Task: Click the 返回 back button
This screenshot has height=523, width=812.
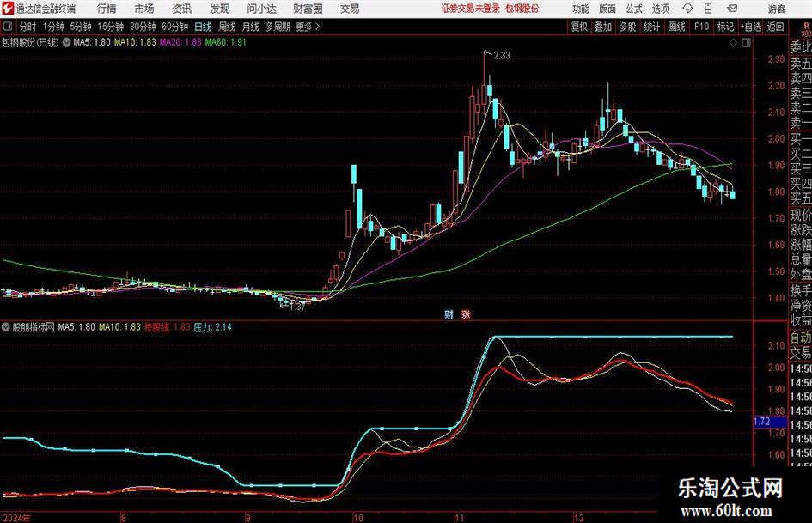Action: tap(775, 27)
